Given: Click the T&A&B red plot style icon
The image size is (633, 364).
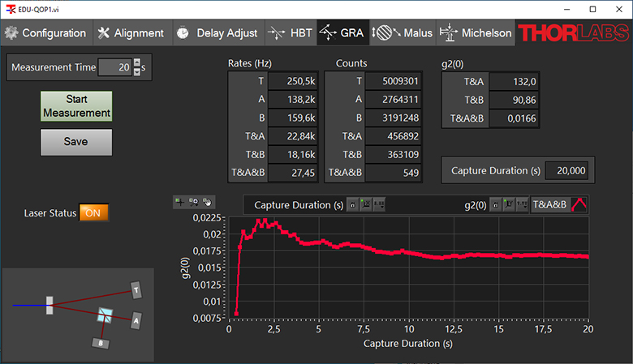Looking at the screenshot, I should 581,205.
